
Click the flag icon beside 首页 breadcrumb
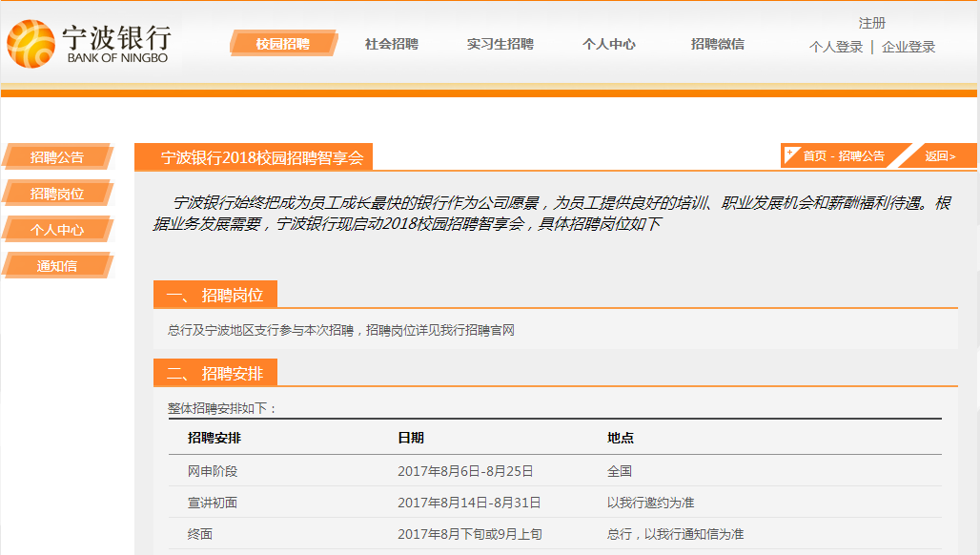click(x=791, y=154)
